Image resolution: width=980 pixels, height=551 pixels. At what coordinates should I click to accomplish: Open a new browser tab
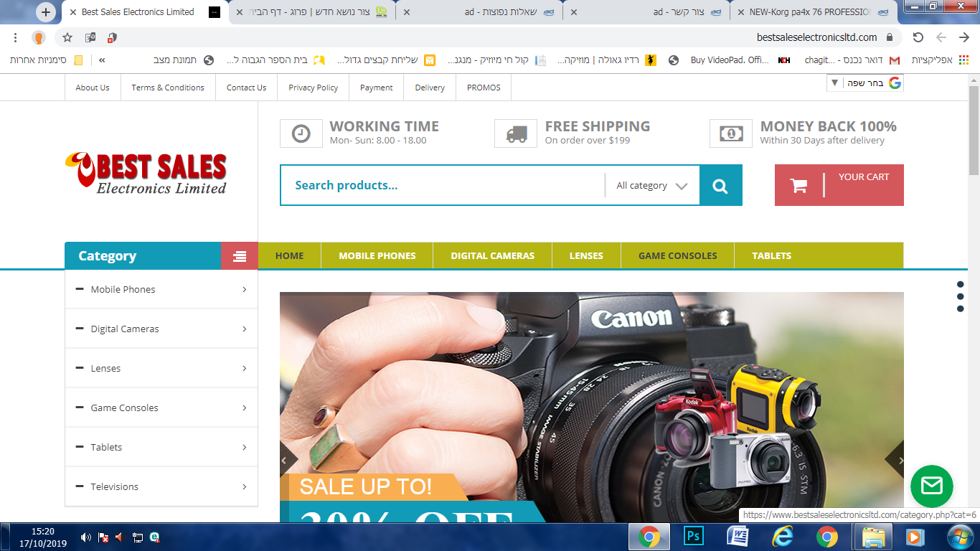coord(46,12)
